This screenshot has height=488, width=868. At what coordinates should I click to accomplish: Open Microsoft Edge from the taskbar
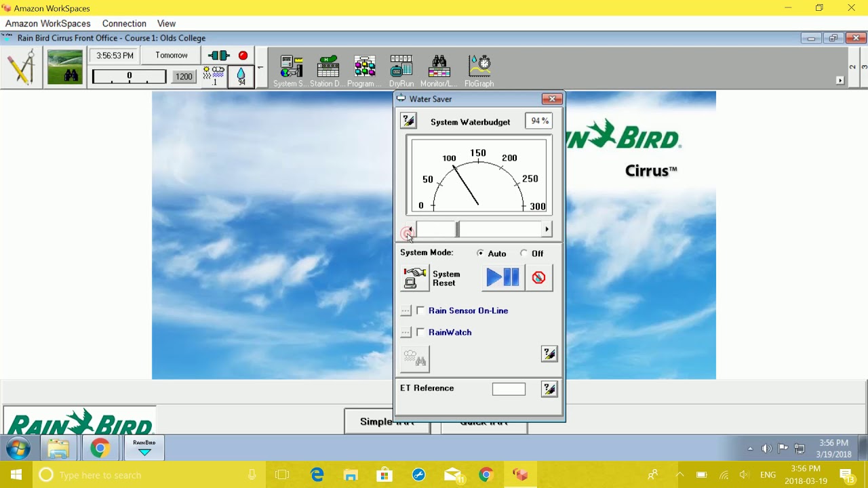click(317, 475)
